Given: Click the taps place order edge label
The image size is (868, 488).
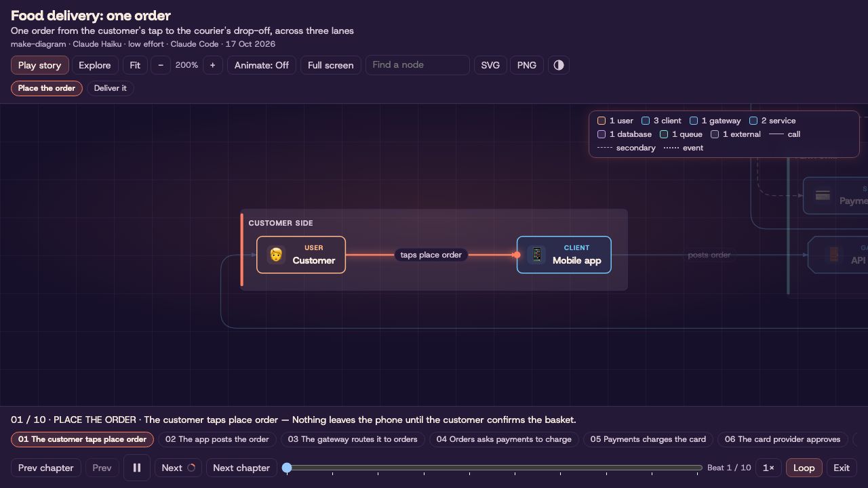Looking at the screenshot, I should click(x=431, y=255).
